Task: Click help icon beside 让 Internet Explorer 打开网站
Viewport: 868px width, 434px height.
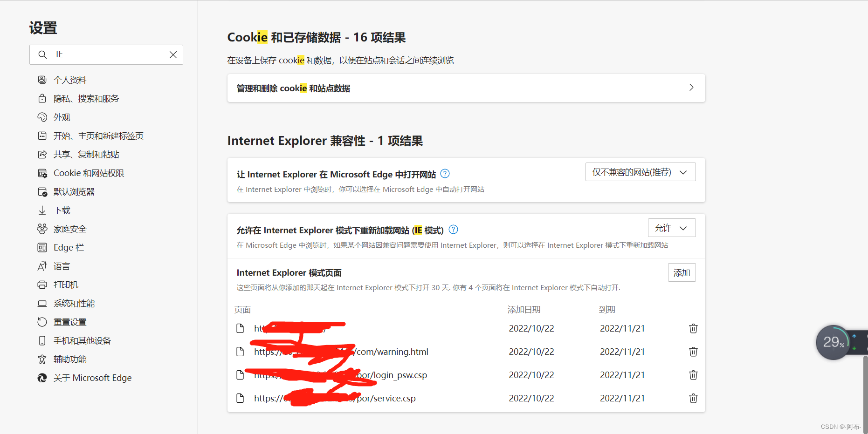Action: [445, 174]
